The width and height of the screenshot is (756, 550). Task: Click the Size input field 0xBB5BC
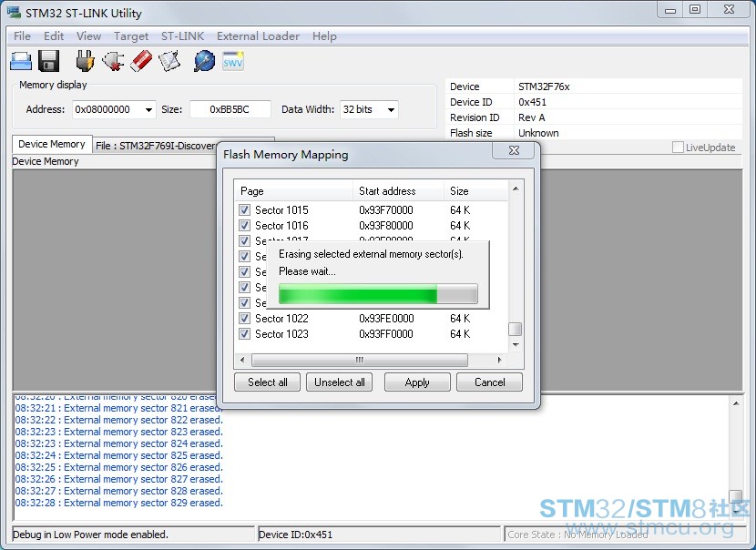point(230,109)
